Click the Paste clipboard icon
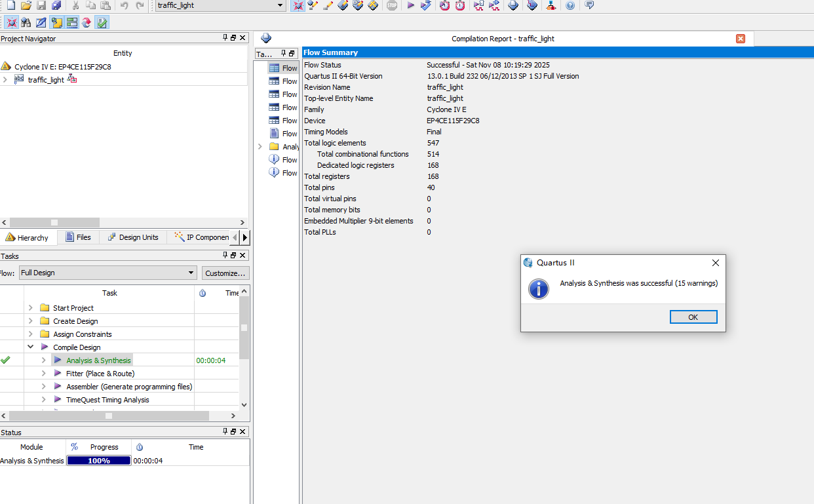Image resolution: width=814 pixels, height=504 pixels. 105,5
